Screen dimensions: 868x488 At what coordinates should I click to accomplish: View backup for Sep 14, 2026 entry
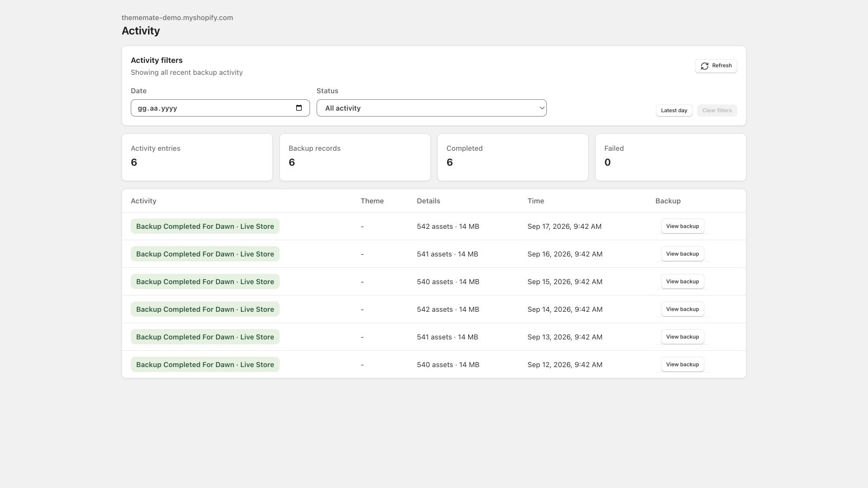point(682,309)
